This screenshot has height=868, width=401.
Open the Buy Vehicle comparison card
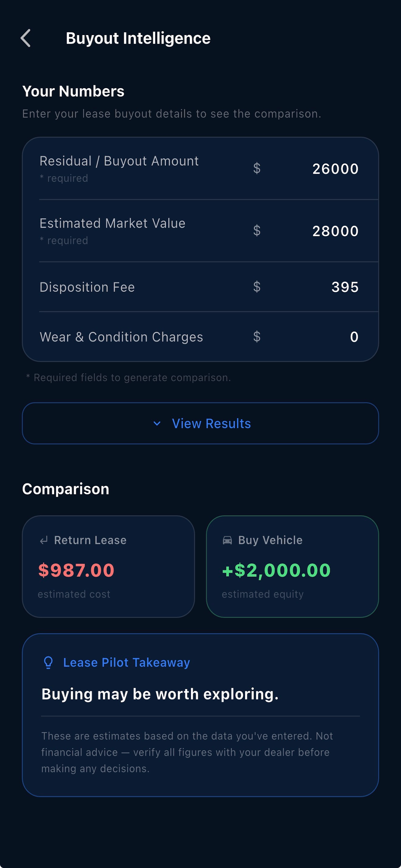(x=292, y=566)
